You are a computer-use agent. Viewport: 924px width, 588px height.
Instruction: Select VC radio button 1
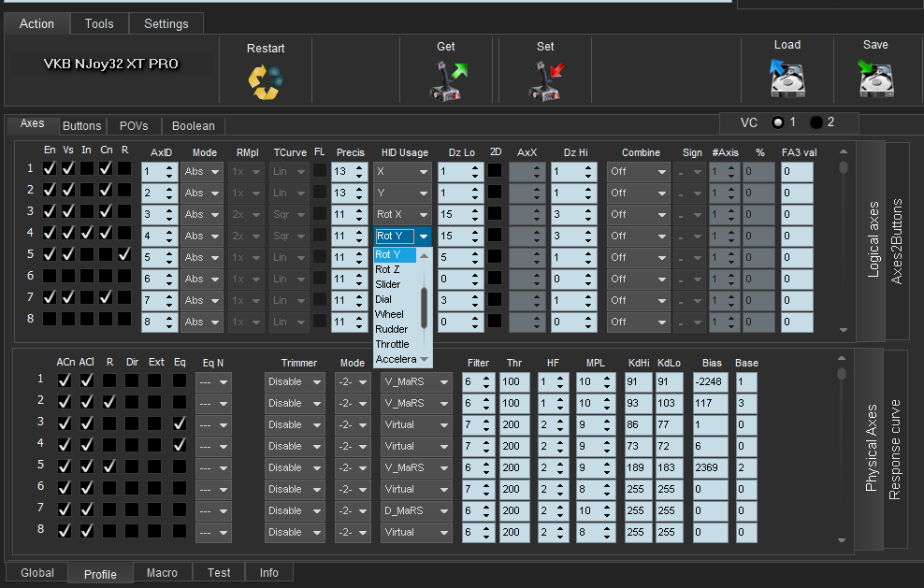click(x=778, y=122)
